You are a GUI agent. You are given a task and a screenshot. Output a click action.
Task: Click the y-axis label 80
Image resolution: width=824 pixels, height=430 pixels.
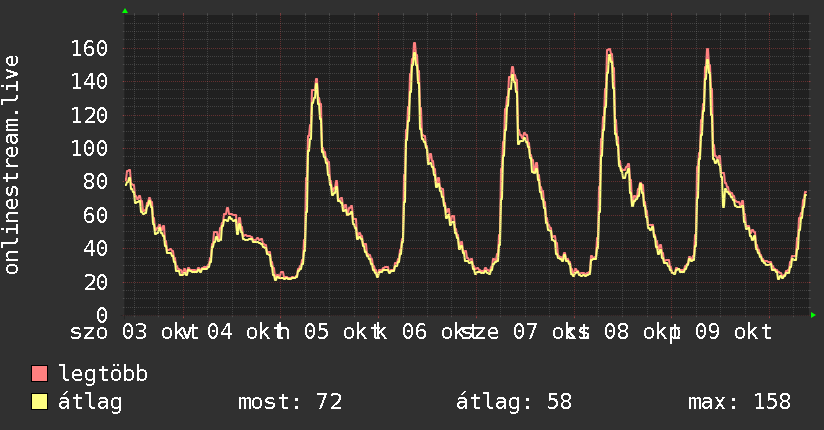(x=96, y=182)
